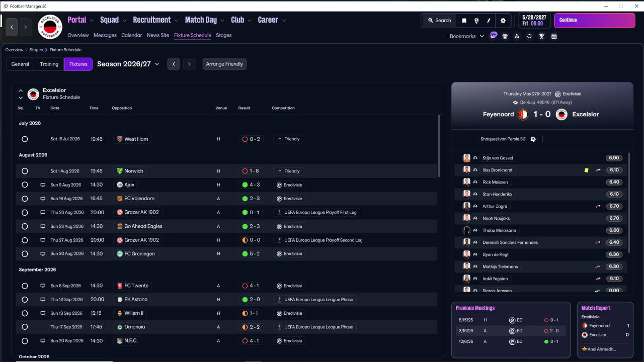Select the Ajax fixture radio button
644x362 pixels.
tap(25, 185)
